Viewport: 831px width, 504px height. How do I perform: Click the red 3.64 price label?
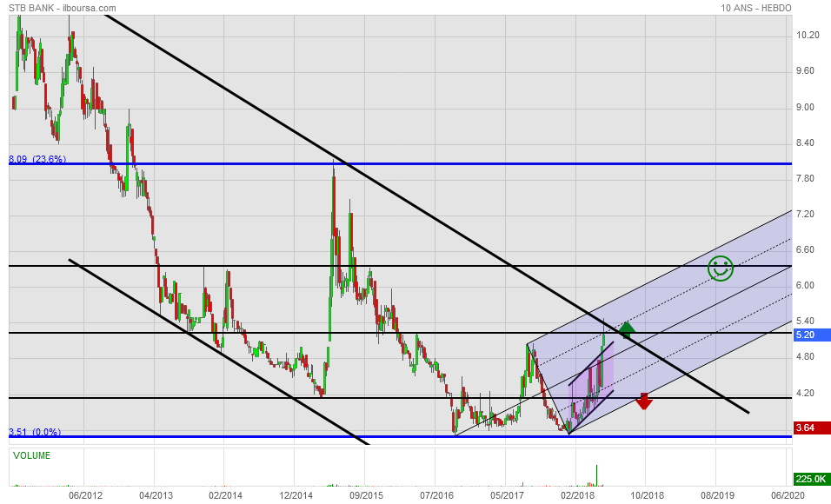click(x=812, y=428)
